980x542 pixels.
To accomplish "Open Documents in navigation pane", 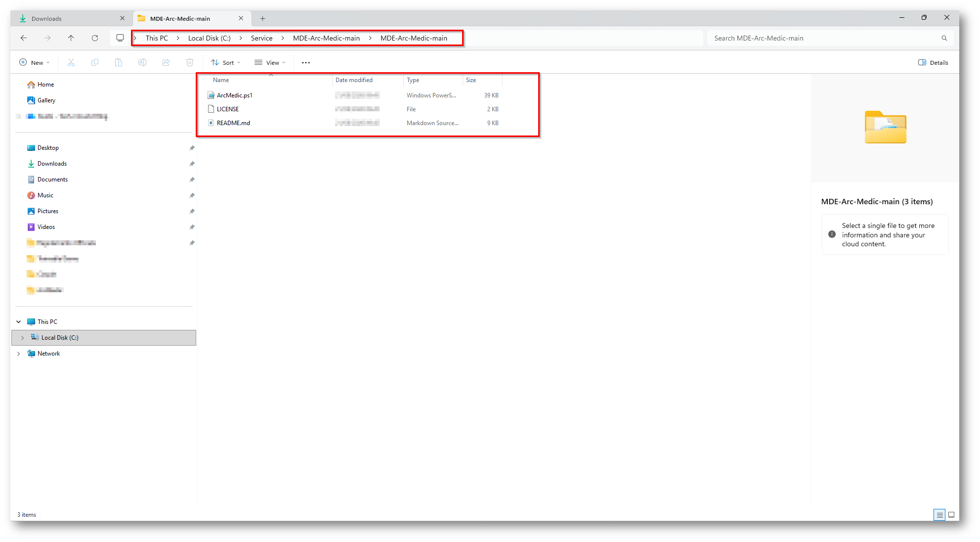I will click(47, 180).
